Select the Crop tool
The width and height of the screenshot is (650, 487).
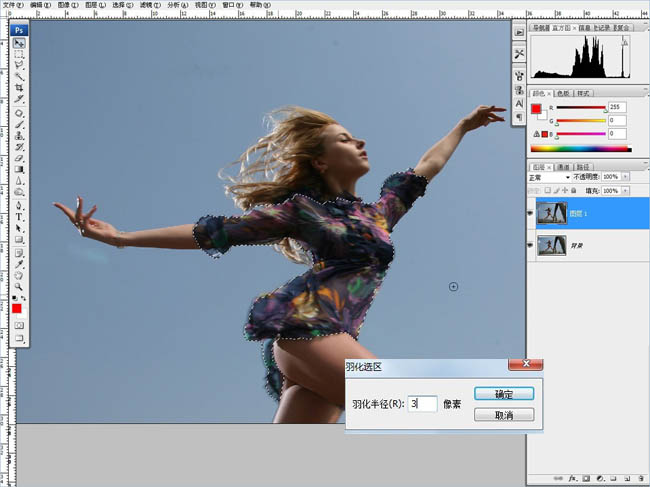point(20,88)
